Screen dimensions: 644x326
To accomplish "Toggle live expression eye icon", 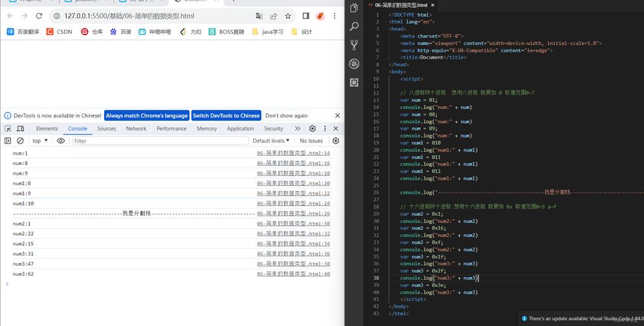I will (x=61, y=141).
